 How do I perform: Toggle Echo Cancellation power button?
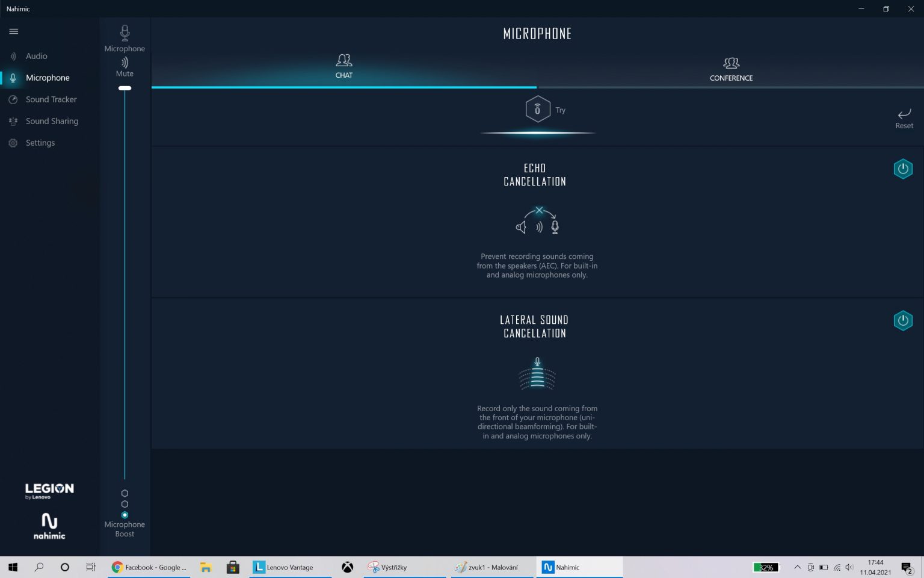[x=902, y=169]
